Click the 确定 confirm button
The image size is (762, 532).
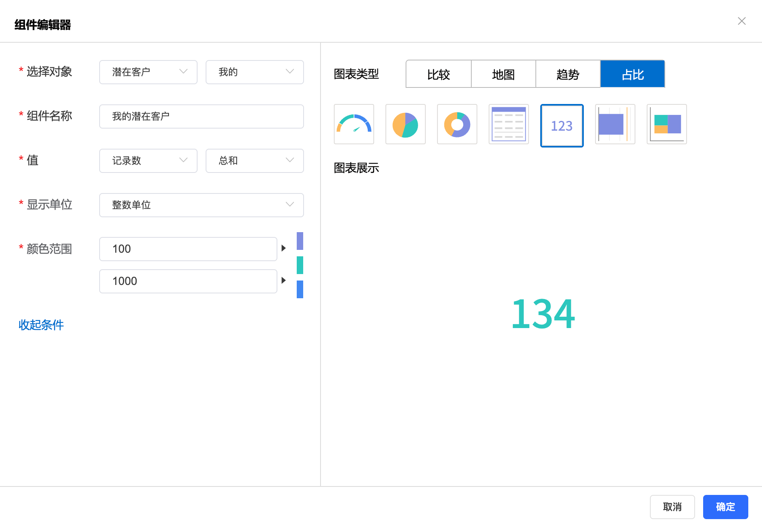(x=725, y=507)
